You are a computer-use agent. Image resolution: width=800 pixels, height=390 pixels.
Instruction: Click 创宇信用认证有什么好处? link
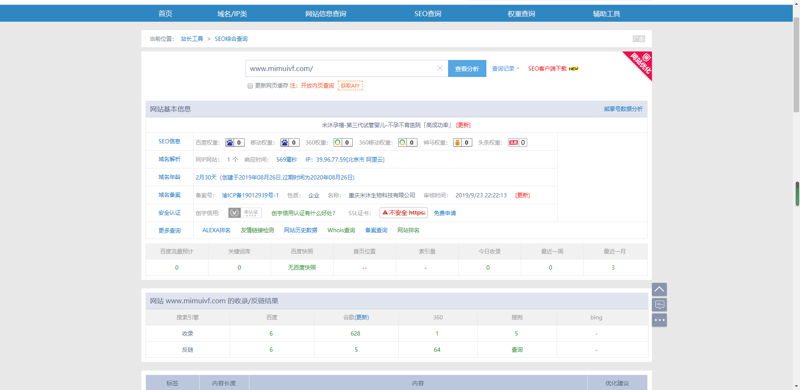[303, 213]
